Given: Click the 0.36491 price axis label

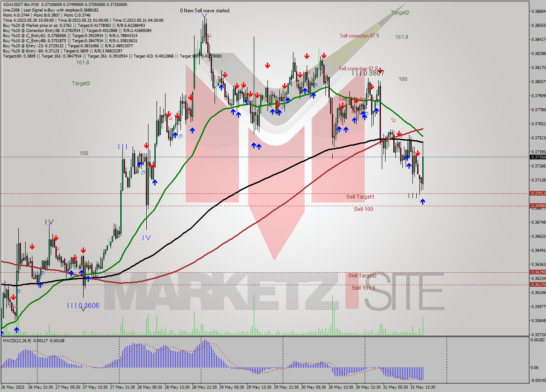Looking at the screenshot, I should tap(538, 250).
